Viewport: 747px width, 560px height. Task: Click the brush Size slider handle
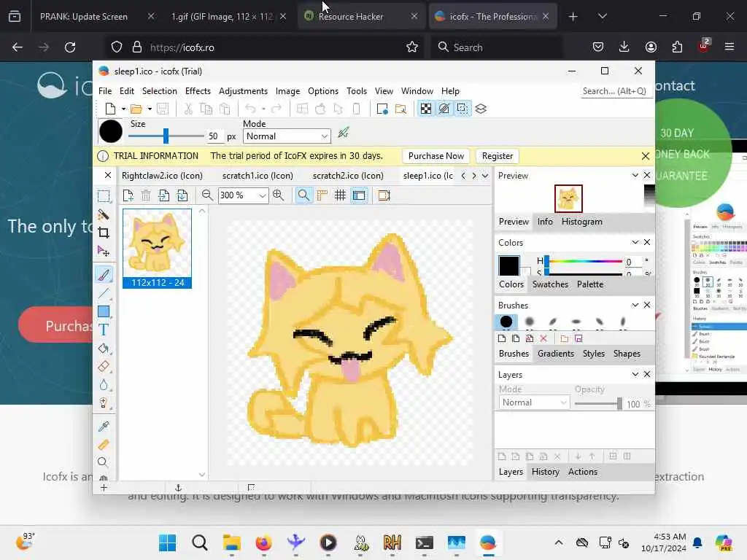(166, 136)
